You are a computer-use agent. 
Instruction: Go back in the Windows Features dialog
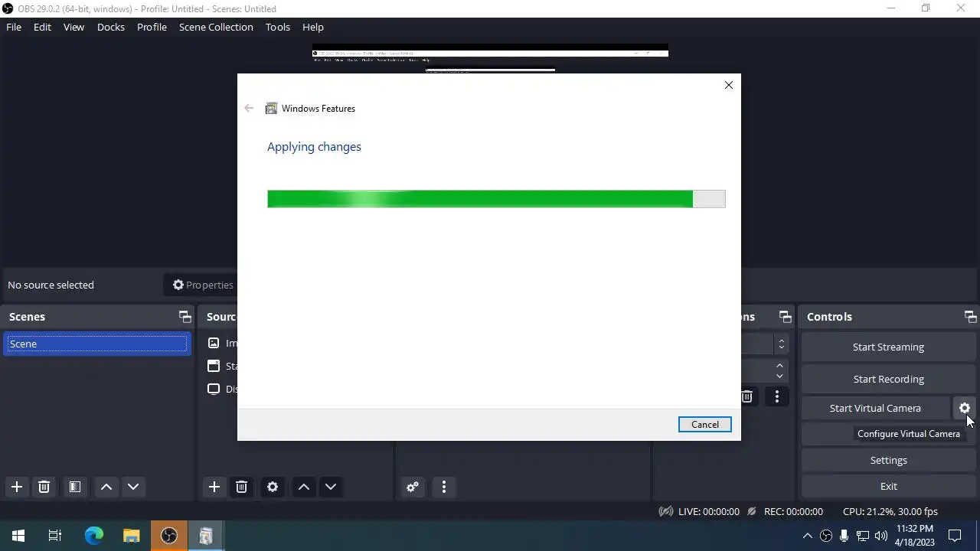tap(249, 108)
